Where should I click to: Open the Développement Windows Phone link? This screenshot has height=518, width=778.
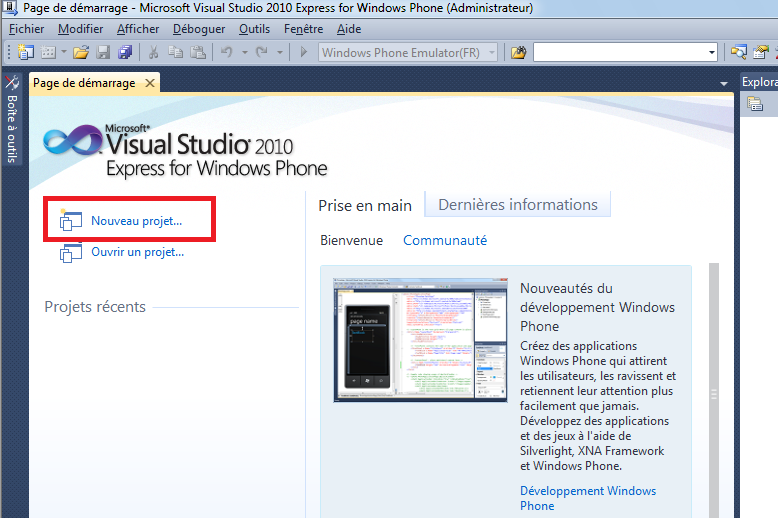tap(588, 498)
